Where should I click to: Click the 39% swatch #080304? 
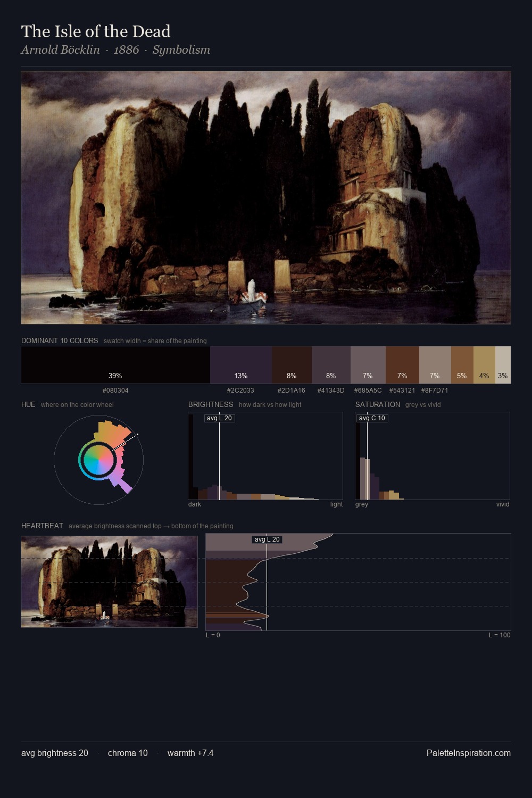point(115,365)
